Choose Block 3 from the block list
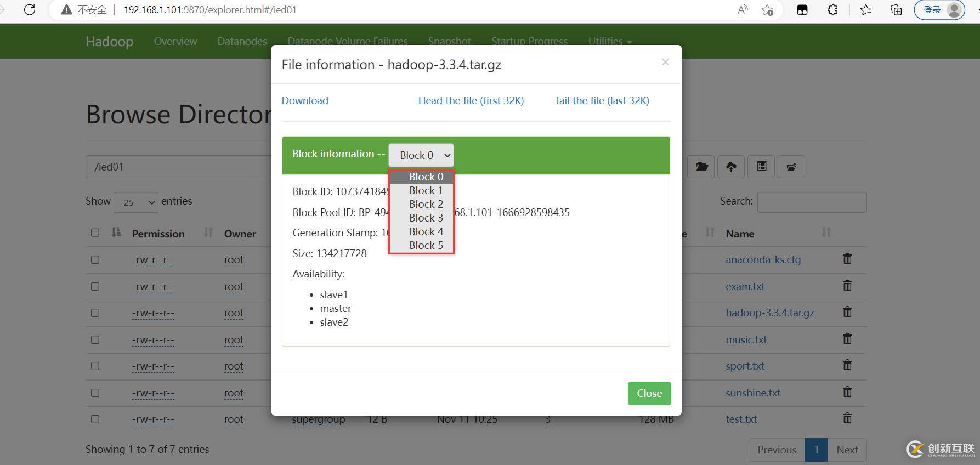This screenshot has height=465, width=980. (422, 218)
